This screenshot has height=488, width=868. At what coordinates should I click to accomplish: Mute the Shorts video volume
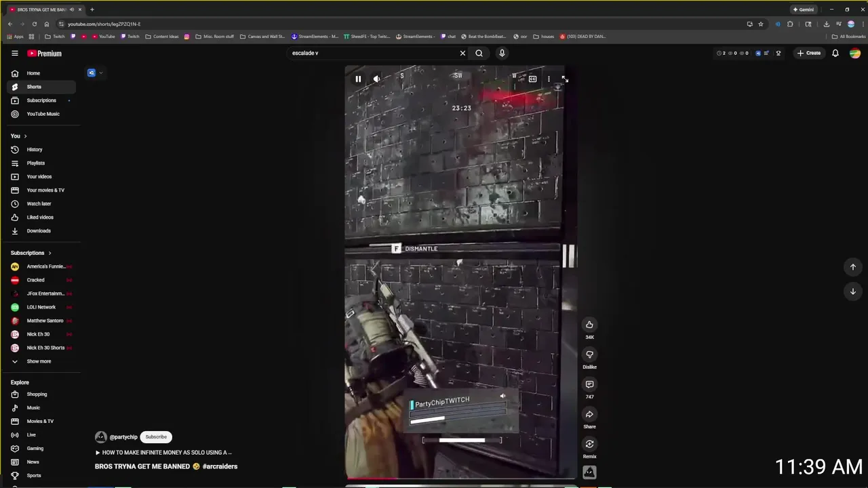click(377, 79)
